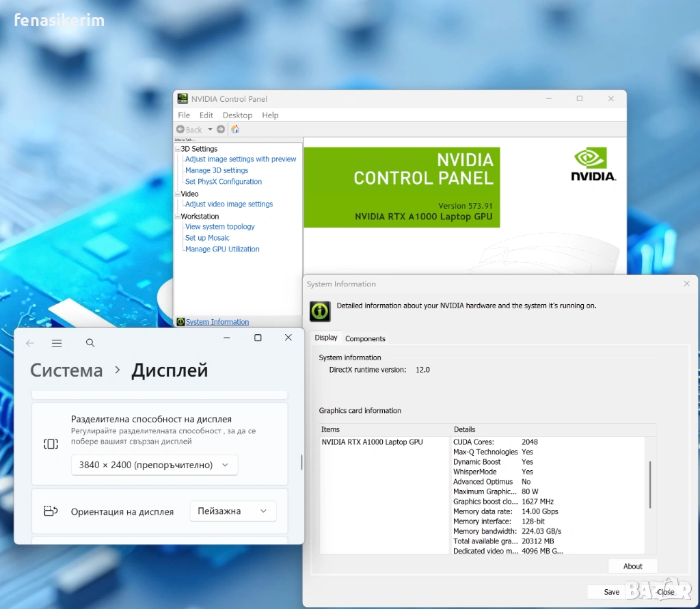The width and height of the screenshot is (700, 609).
Task: Click the green Forward arrow in toolbar
Action: [x=221, y=129]
